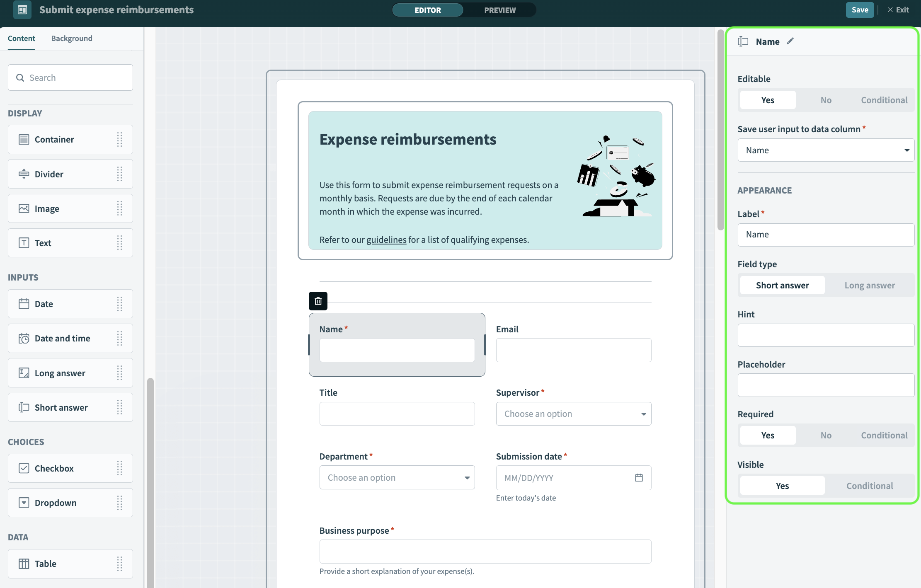921x588 pixels.
Task: Click the trash delete icon above Name field
Action: [x=318, y=301]
